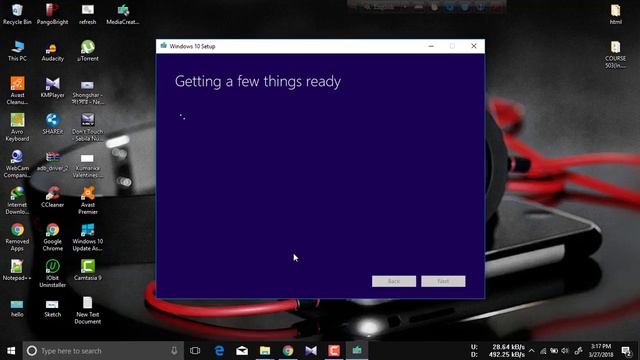Launch Microsoft Edge from the taskbar
This screenshot has width=640, height=360.
(x=219, y=351)
